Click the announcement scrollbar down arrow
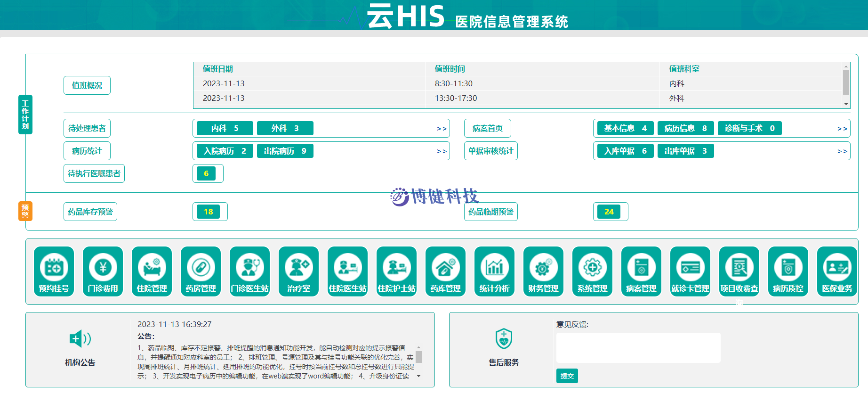The height and width of the screenshot is (394, 868). click(x=418, y=376)
